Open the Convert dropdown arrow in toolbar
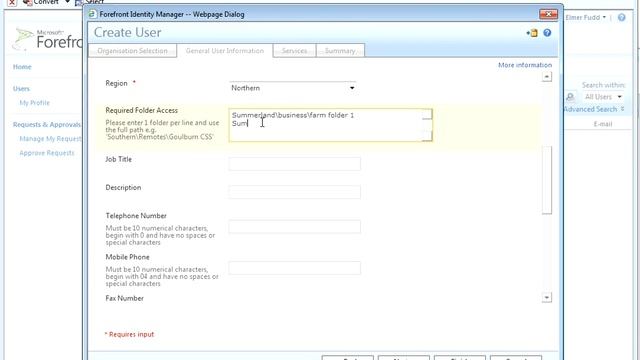Image resolution: width=640 pixels, height=360 pixels. click(67, 2)
